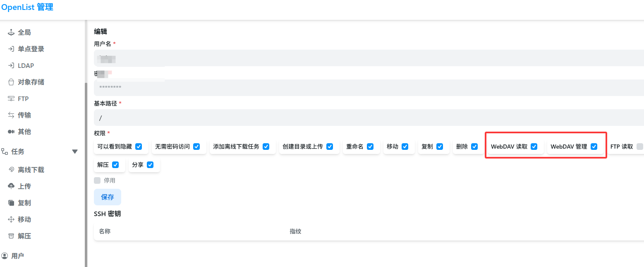
Task: Click the 上传 cloud upload icon
Action: 11,186
